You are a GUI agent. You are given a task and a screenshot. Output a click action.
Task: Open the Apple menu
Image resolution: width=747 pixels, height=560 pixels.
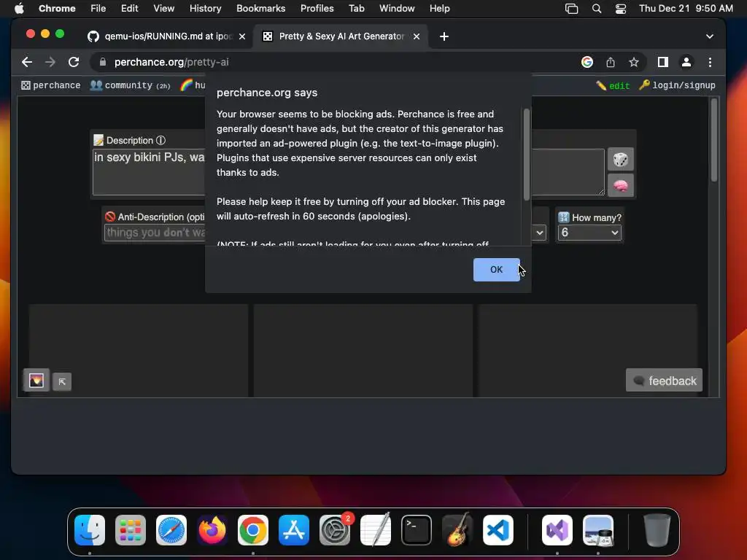(x=19, y=8)
